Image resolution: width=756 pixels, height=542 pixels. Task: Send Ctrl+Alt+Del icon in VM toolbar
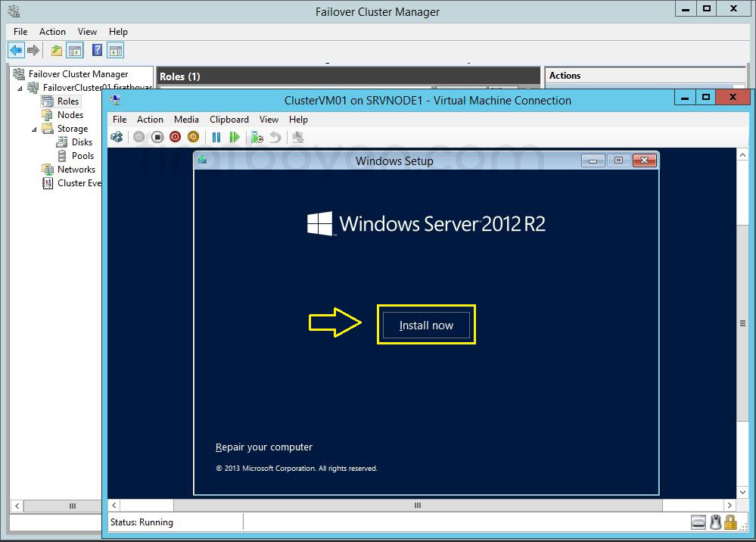117,138
